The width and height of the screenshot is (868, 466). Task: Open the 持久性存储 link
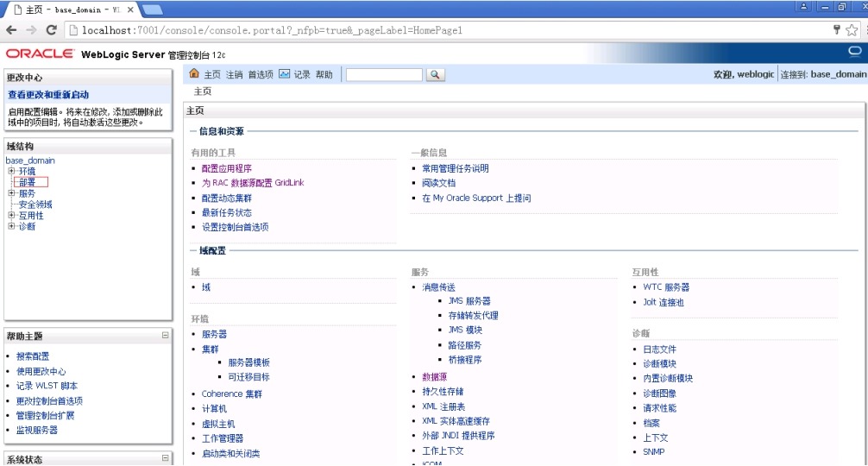pyautogui.click(x=443, y=391)
